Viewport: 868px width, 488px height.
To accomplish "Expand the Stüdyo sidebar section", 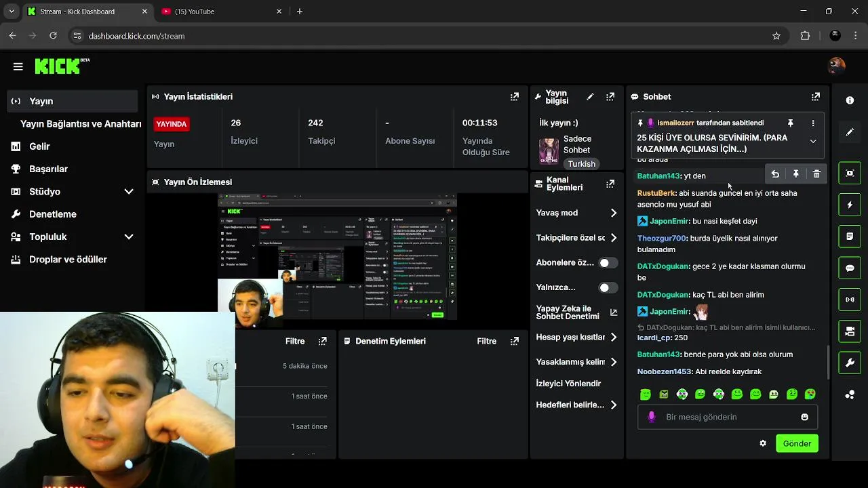I will pyautogui.click(x=129, y=192).
